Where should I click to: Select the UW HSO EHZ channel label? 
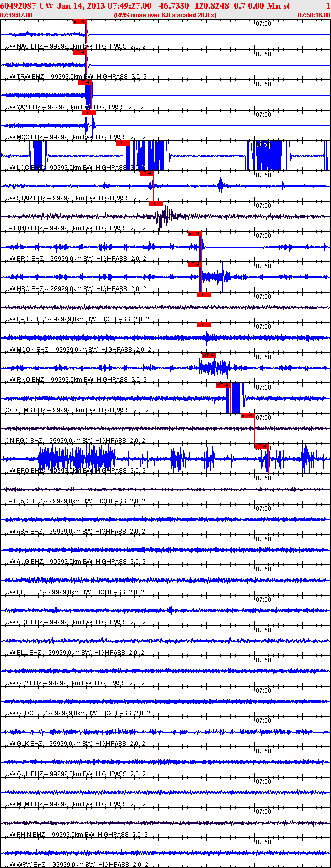click(x=24, y=289)
